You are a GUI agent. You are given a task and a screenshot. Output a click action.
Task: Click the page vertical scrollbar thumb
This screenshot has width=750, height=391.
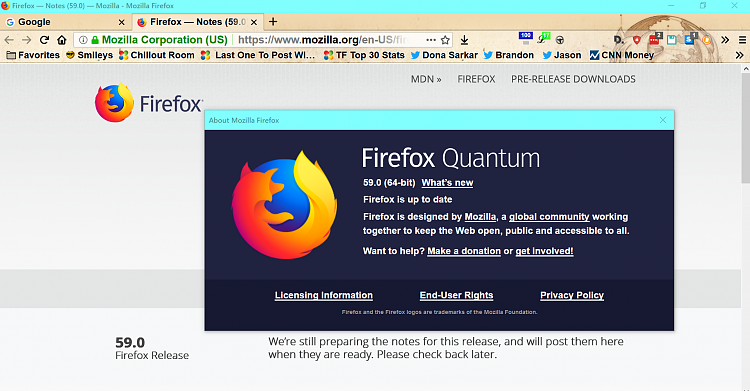[x=745, y=128]
